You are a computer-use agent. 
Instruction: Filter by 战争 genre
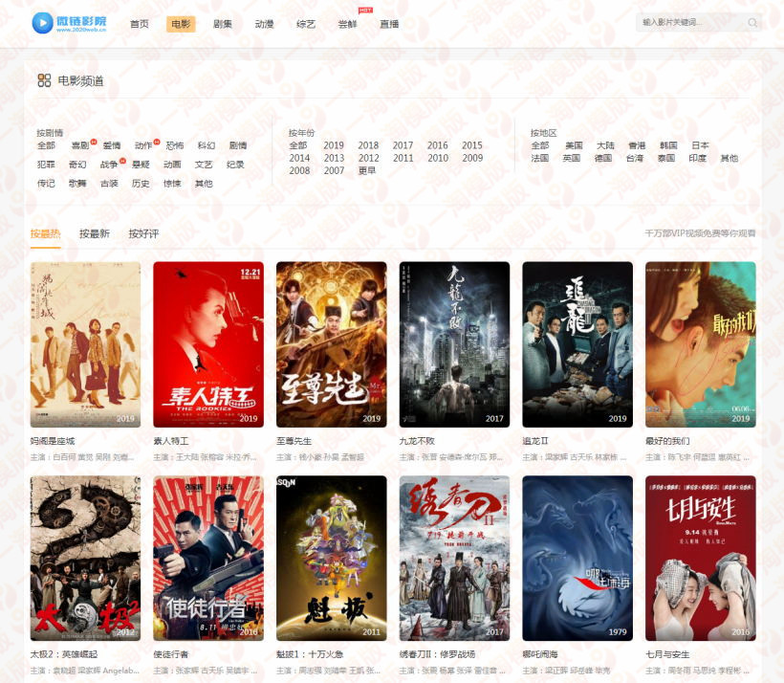point(108,165)
